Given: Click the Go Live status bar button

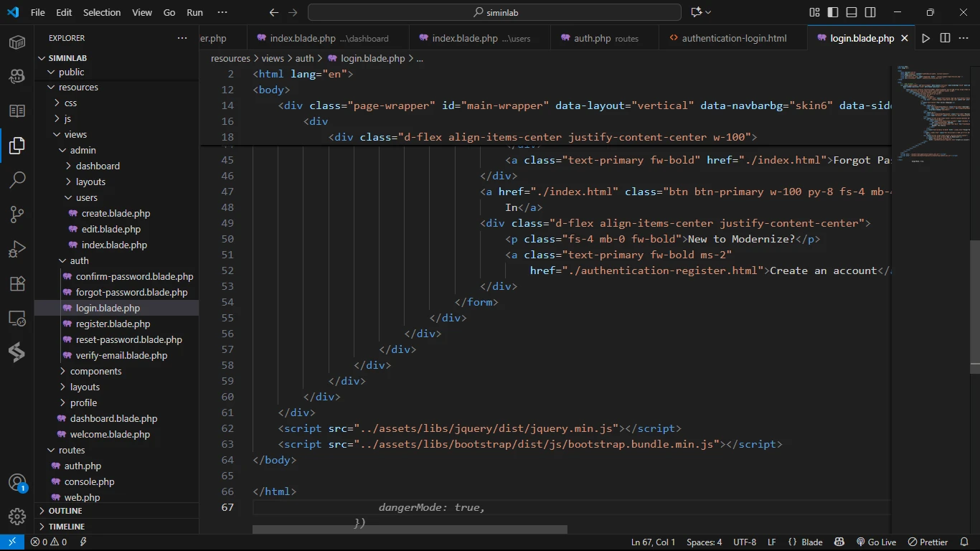Looking at the screenshot, I should coord(876,542).
